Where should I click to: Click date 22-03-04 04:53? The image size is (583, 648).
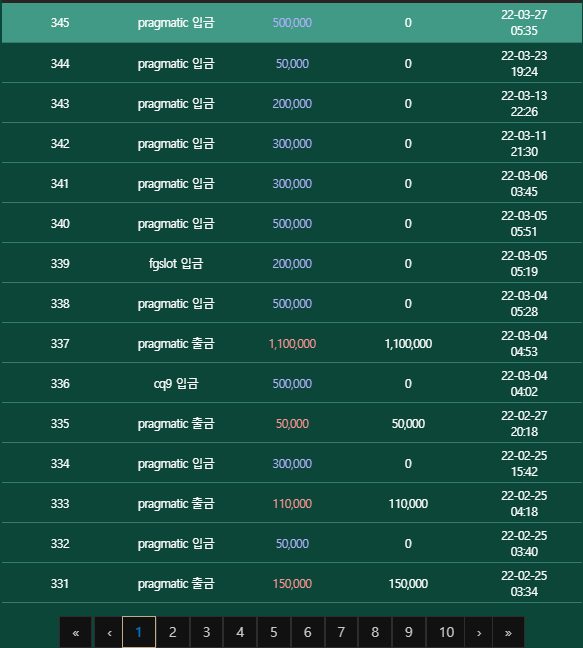coord(524,344)
